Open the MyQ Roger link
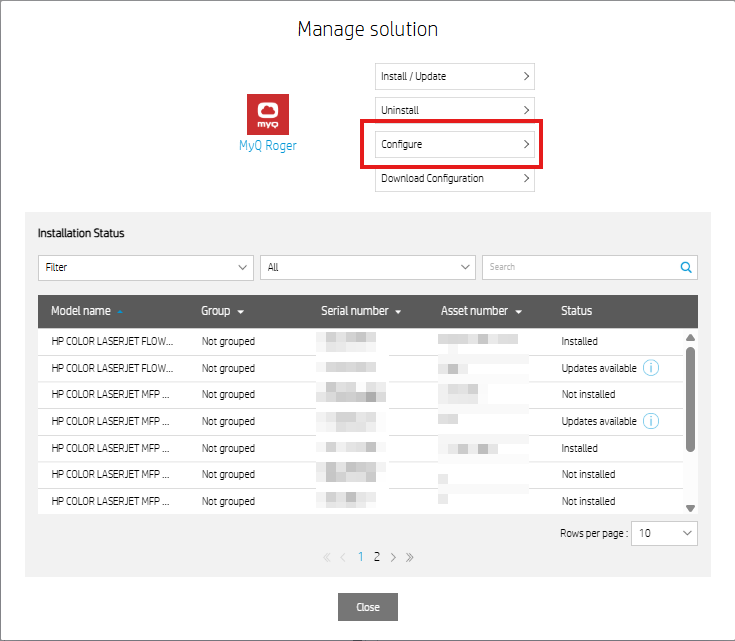 pos(267,146)
